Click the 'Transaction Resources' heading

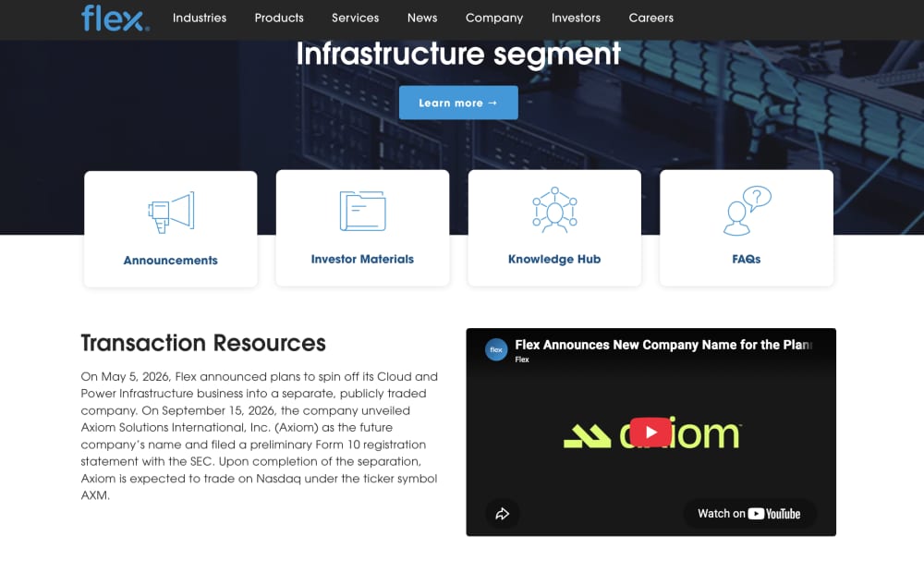203,343
